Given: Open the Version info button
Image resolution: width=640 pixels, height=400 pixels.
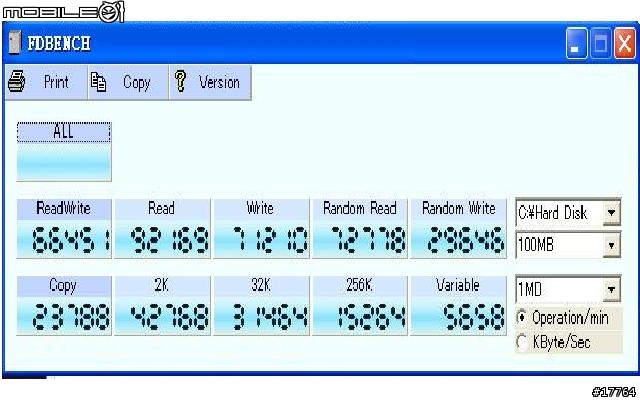Looking at the screenshot, I should click(210, 82).
